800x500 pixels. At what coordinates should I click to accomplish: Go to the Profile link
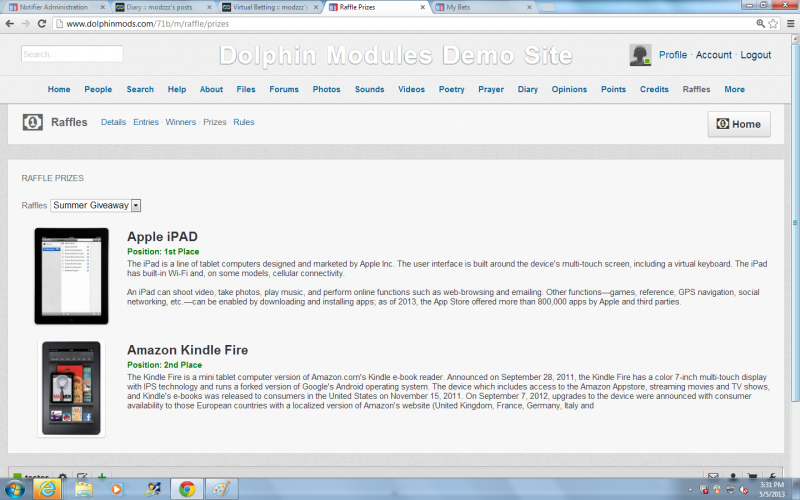pos(673,55)
